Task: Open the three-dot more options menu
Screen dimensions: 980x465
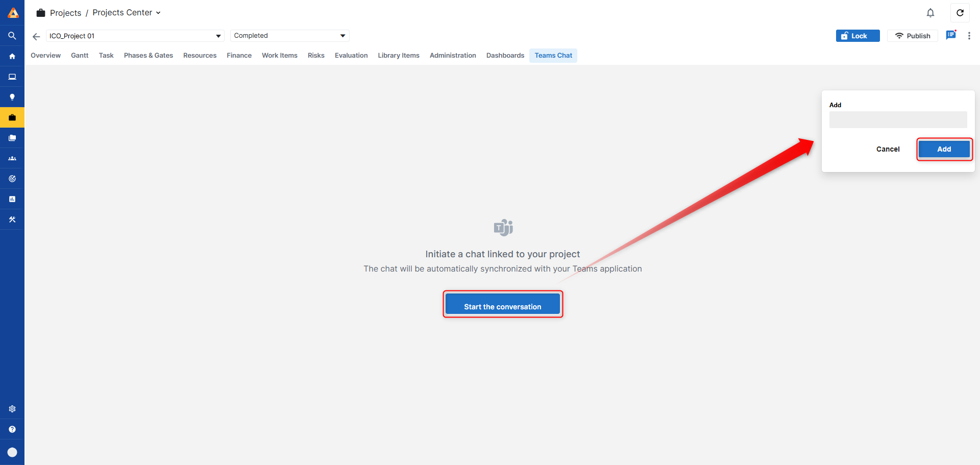Action: (x=969, y=36)
